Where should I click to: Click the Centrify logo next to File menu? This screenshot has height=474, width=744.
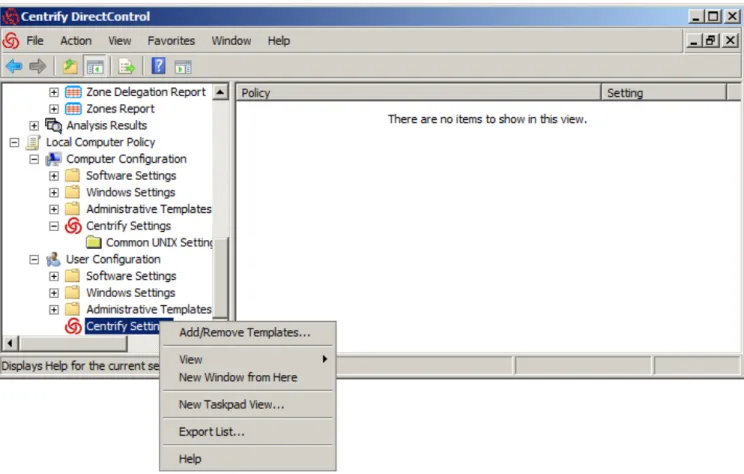[11, 41]
